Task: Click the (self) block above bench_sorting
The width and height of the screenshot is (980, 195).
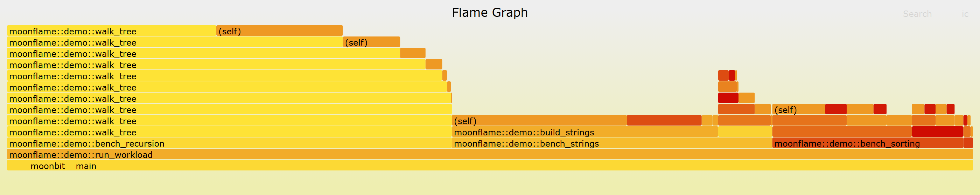Action: 799,109
